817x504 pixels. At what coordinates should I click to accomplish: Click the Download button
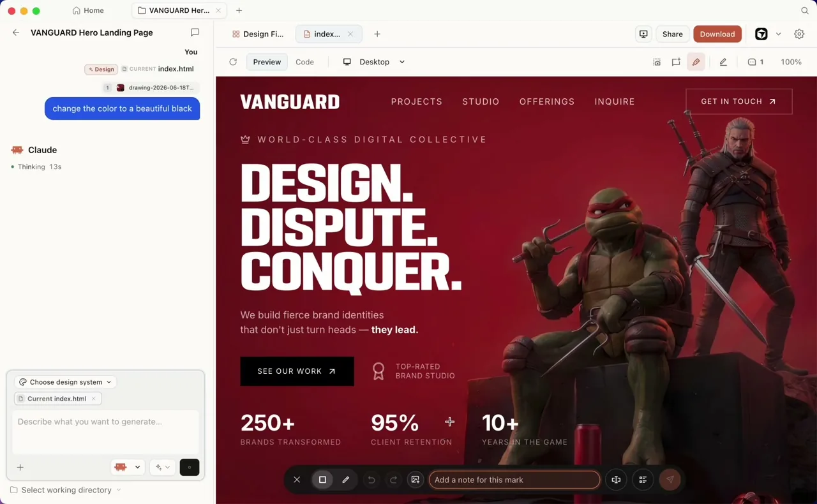pos(717,34)
